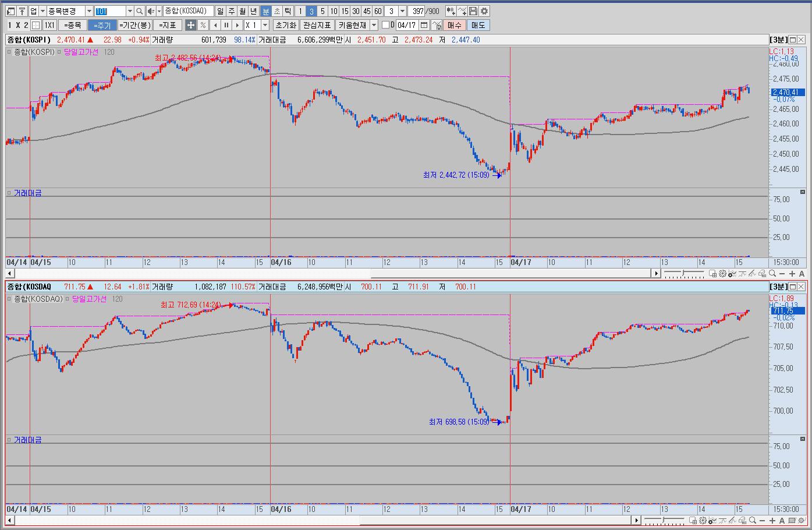Open the X 1 speed dropdown

[x=265, y=25]
